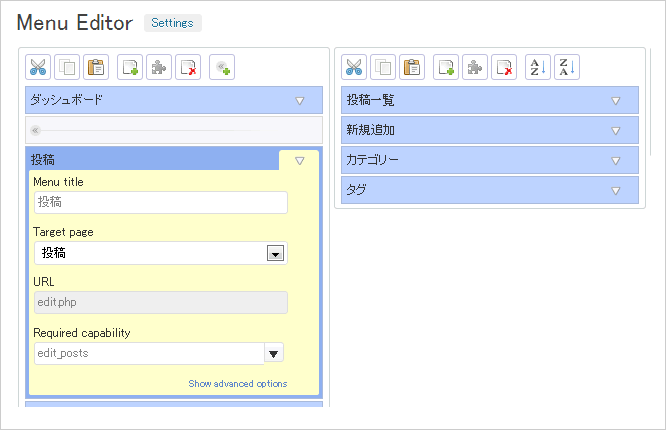Open the Settings tab
The width and height of the screenshot is (666, 430).
click(172, 23)
